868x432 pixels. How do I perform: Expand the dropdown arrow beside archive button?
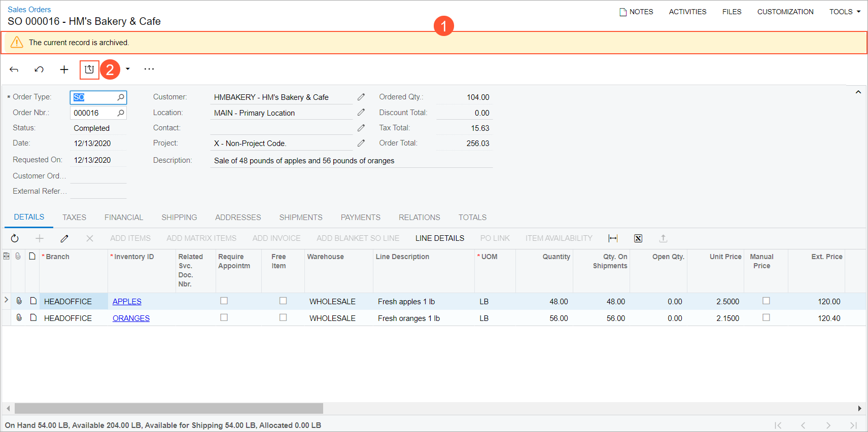pos(128,69)
